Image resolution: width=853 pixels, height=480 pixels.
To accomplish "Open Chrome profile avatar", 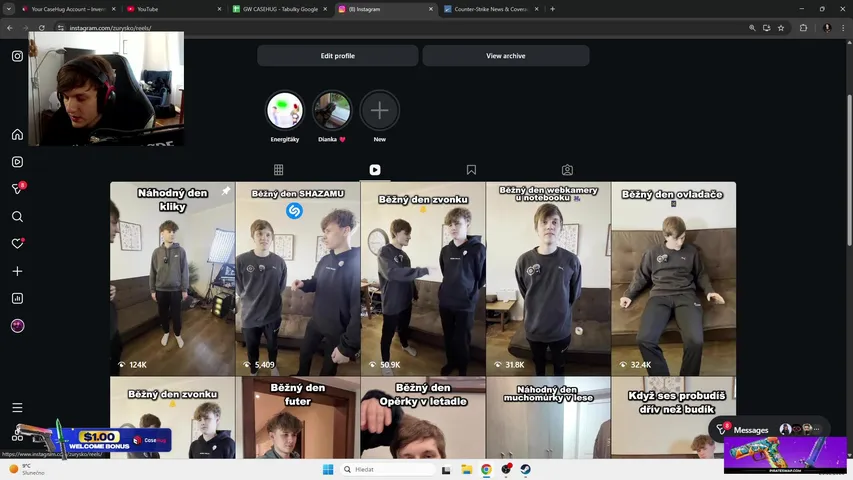I will click(x=827, y=28).
